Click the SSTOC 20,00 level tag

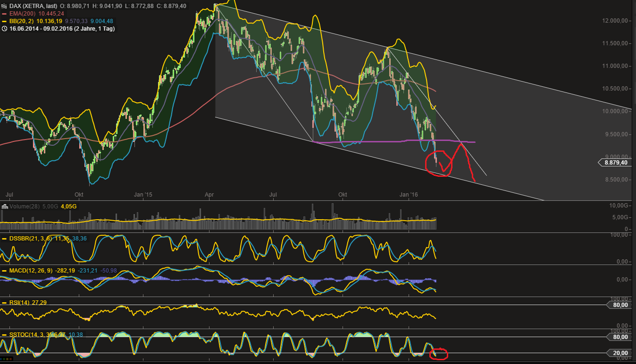click(x=620, y=353)
